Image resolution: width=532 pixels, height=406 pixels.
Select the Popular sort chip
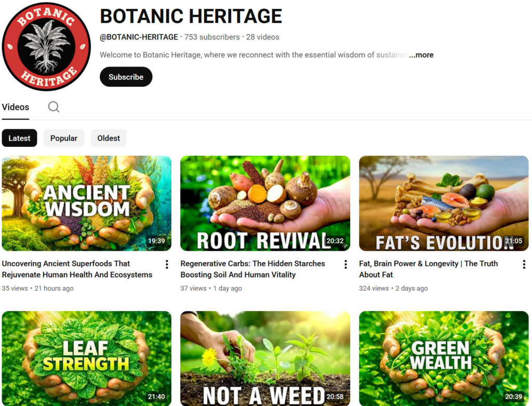(x=64, y=138)
